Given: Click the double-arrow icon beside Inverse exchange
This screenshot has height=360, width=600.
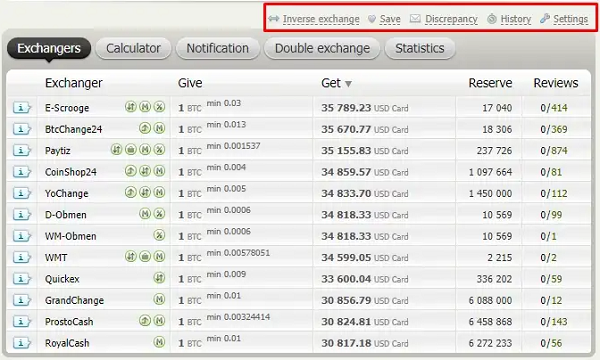Looking at the screenshot, I should pyautogui.click(x=274, y=18).
